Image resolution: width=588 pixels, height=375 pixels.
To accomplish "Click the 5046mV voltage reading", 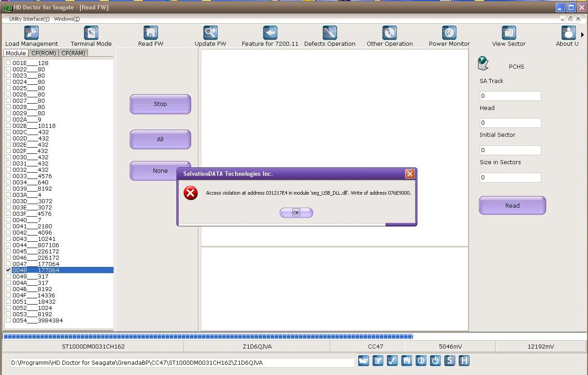I will pos(451,346).
